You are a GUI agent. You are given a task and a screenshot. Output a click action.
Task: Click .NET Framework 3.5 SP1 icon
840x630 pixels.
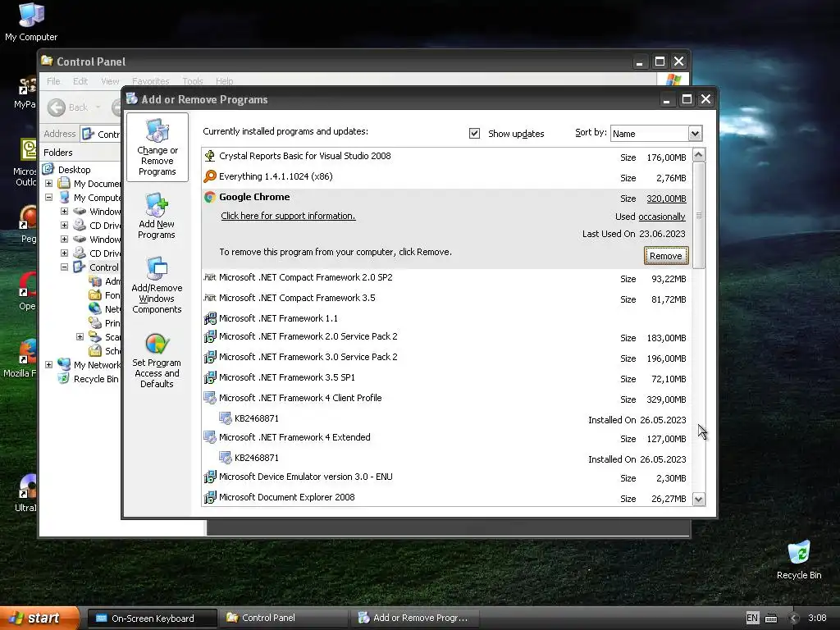209,377
